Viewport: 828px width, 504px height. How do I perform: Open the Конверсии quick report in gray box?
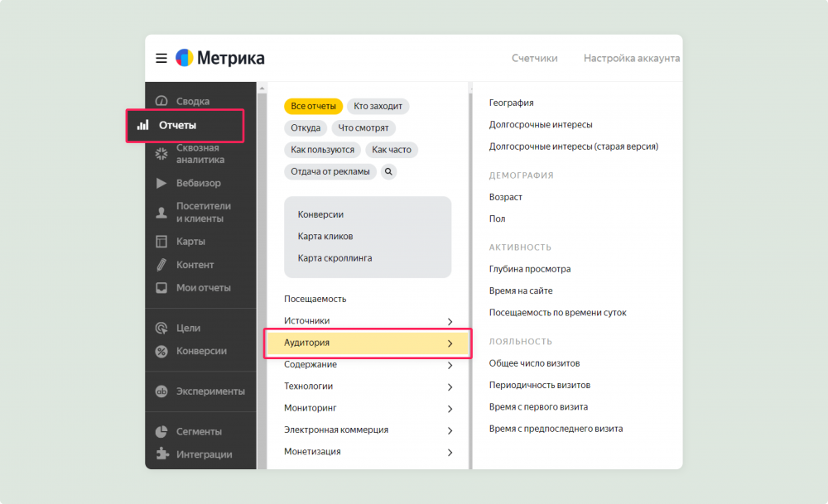(320, 214)
